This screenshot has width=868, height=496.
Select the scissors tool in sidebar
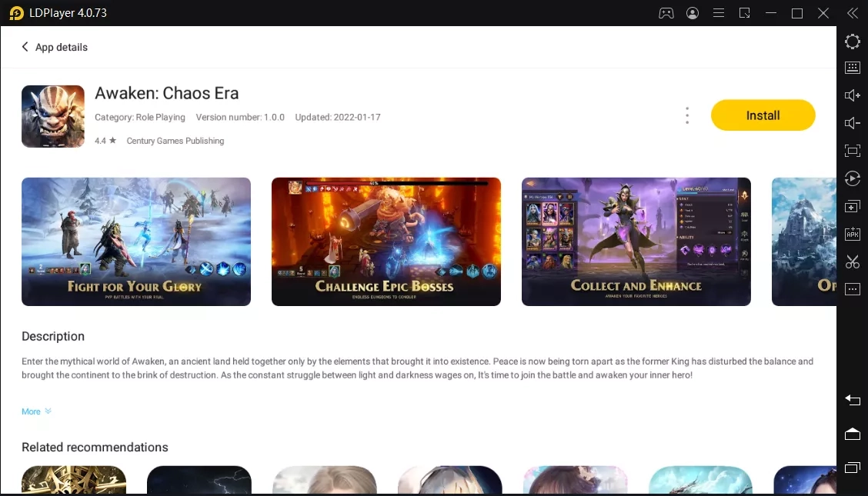[x=853, y=261]
